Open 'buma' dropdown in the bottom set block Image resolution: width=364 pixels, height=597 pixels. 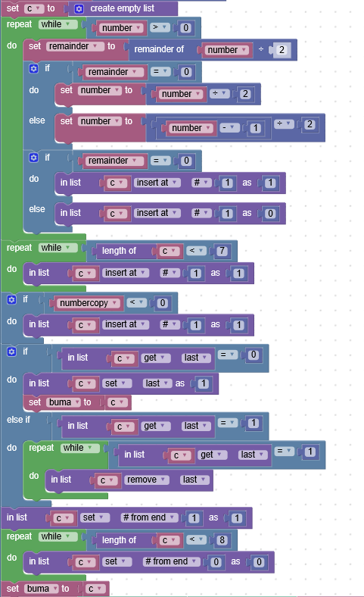click(x=42, y=589)
